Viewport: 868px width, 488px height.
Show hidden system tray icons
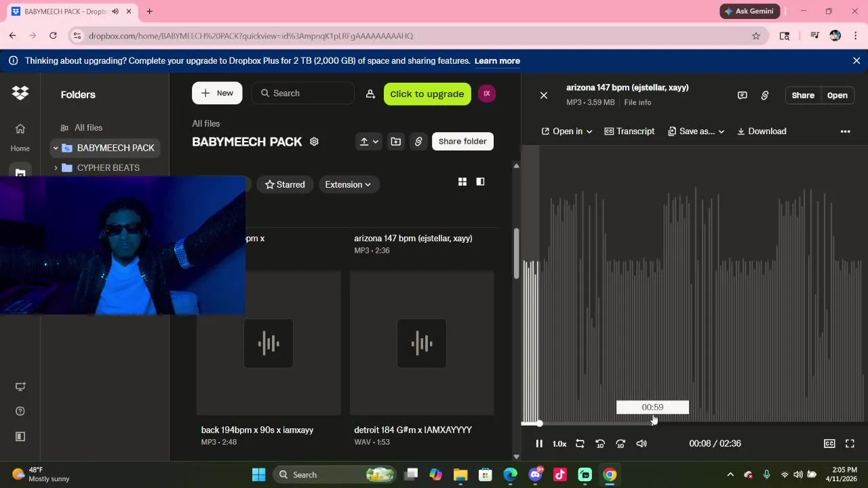point(730,474)
